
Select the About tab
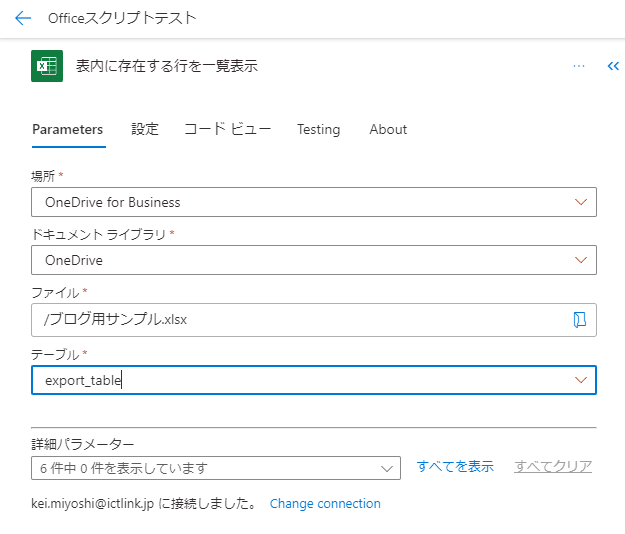pyautogui.click(x=388, y=130)
